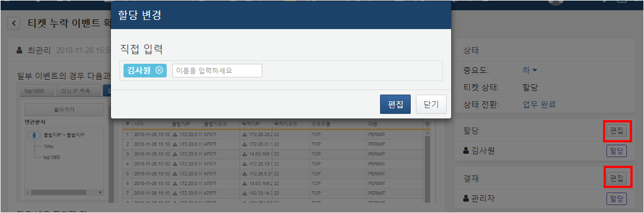The height and width of the screenshot is (213, 644).
Task: Click the 편집 button in the 할당 section
Action: click(617, 131)
